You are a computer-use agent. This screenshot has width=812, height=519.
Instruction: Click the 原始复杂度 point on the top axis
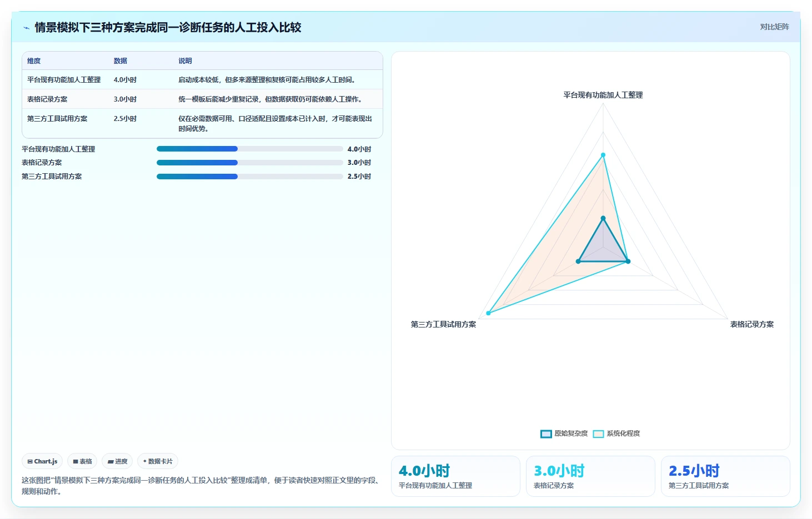(x=603, y=218)
